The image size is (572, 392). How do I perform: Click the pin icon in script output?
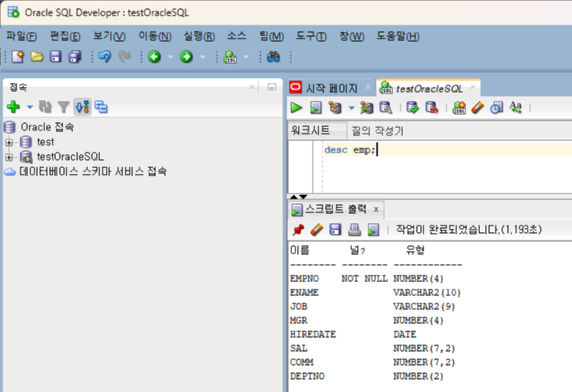click(x=299, y=230)
